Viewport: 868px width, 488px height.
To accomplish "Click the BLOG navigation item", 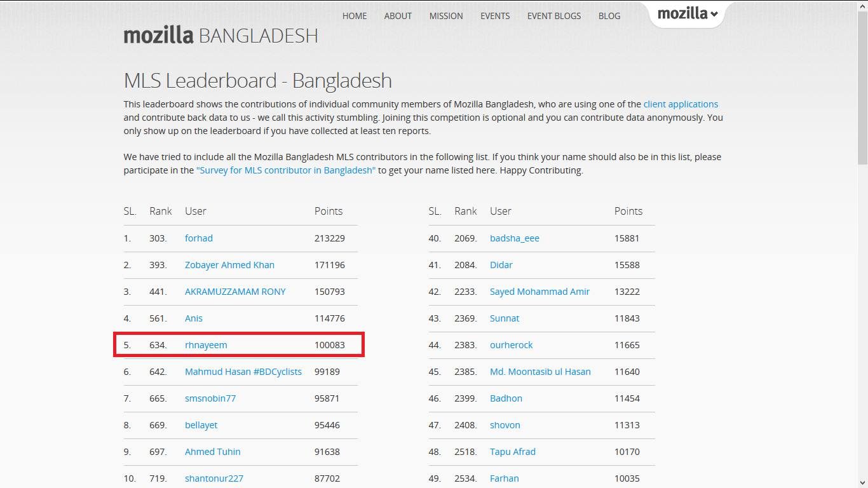I will (x=609, y=16).
